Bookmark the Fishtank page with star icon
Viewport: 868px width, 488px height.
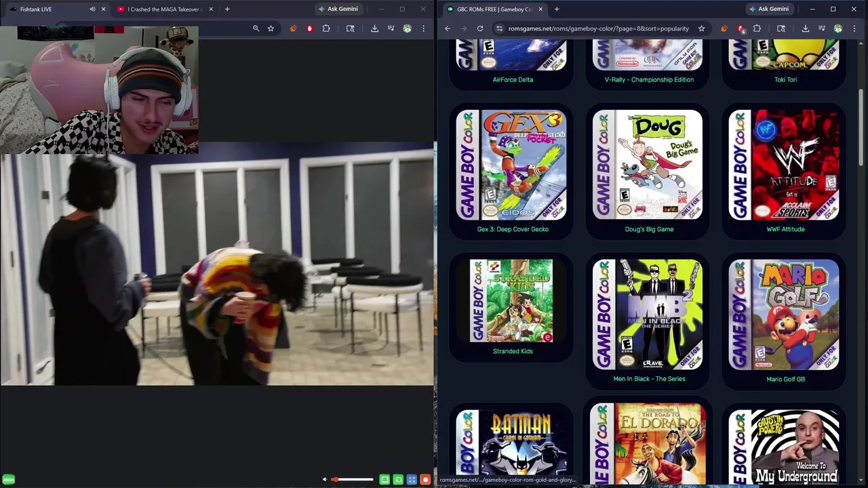(271, 28)
